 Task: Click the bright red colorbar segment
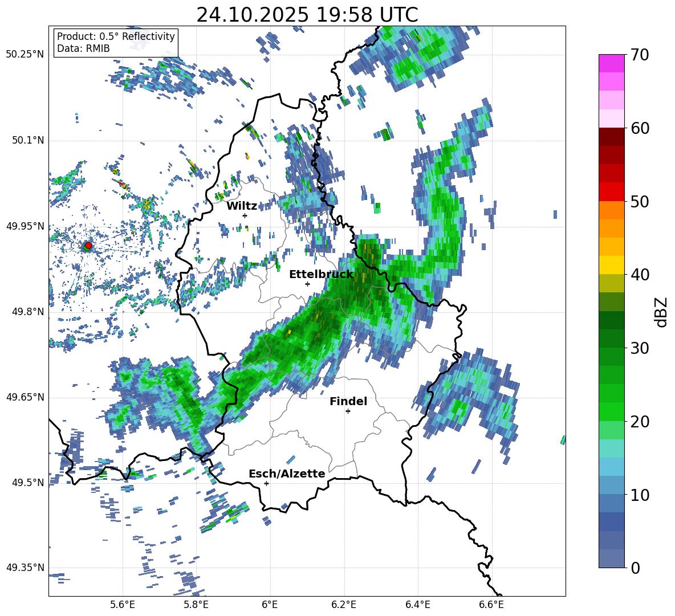coord(611,192)
